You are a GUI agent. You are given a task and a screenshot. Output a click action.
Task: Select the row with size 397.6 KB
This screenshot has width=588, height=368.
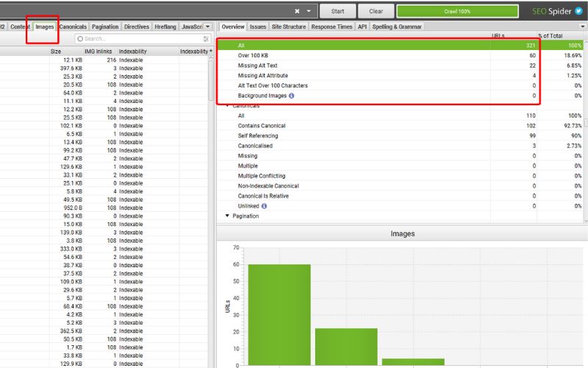pyautogui.click(x=104, y=68)
